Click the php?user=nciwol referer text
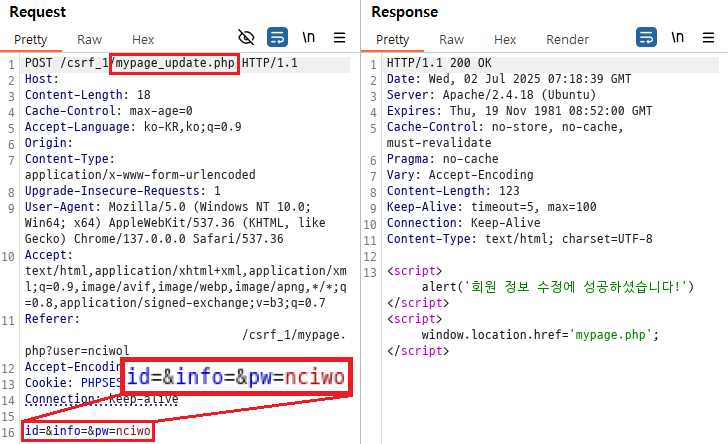728x444 pixels. pyautogui.click(x=77, y=351)
